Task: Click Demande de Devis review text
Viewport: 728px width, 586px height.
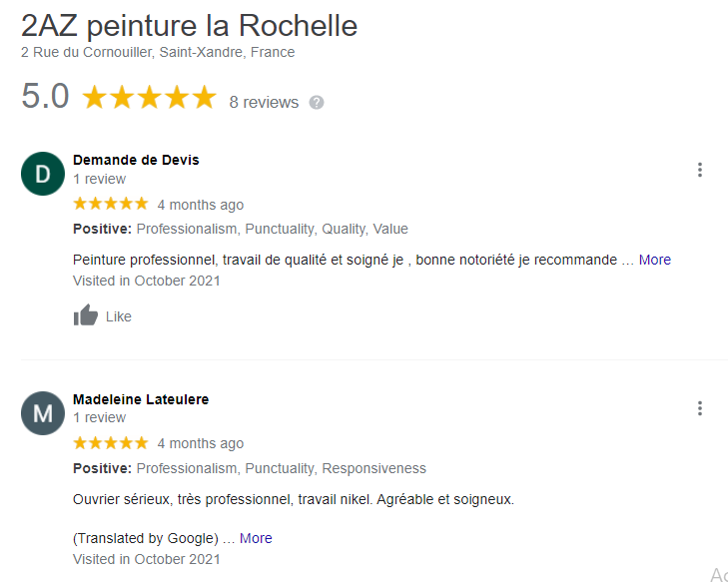Action: pyautogui.click(x=345, y=260)
